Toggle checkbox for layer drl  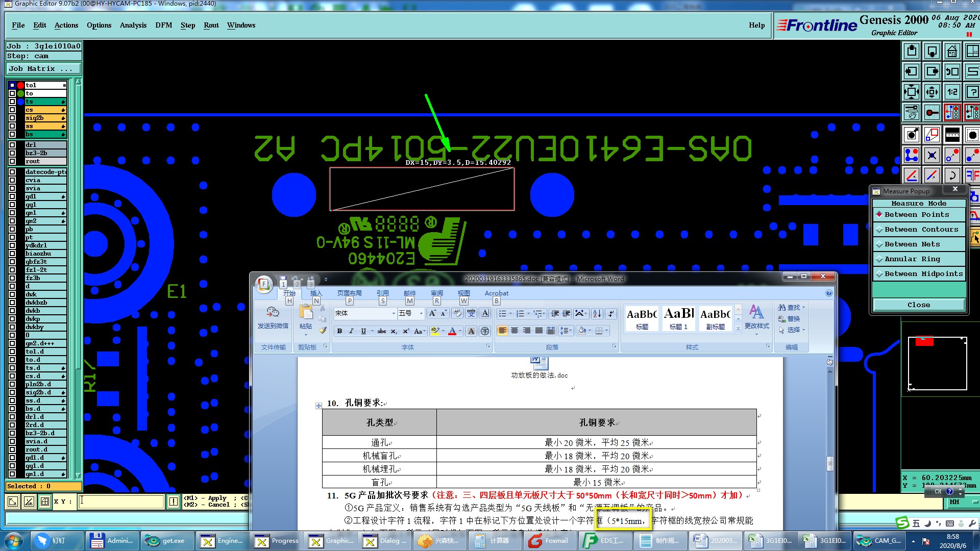pos(12,145)
